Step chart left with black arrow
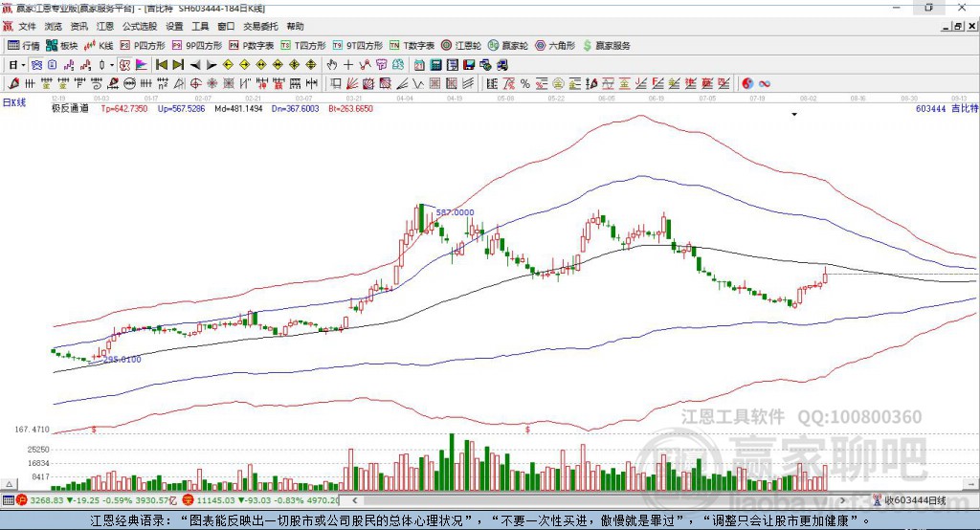Image resolution: width=980 pixels, height=530 pixels. click(x=195, y=65)
